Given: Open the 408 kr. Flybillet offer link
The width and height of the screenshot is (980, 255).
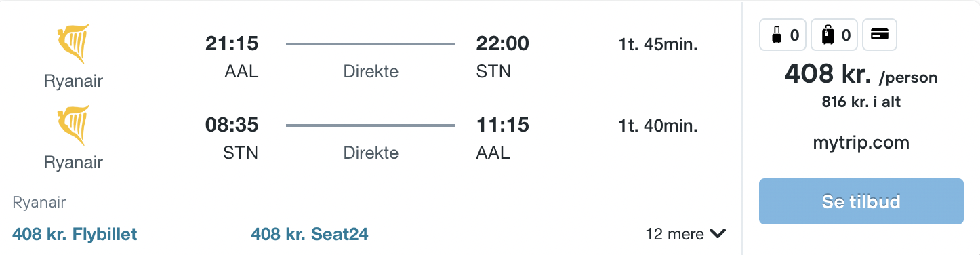Looking at the screenshot, I should pyautogui.click(x=75, y=234).
